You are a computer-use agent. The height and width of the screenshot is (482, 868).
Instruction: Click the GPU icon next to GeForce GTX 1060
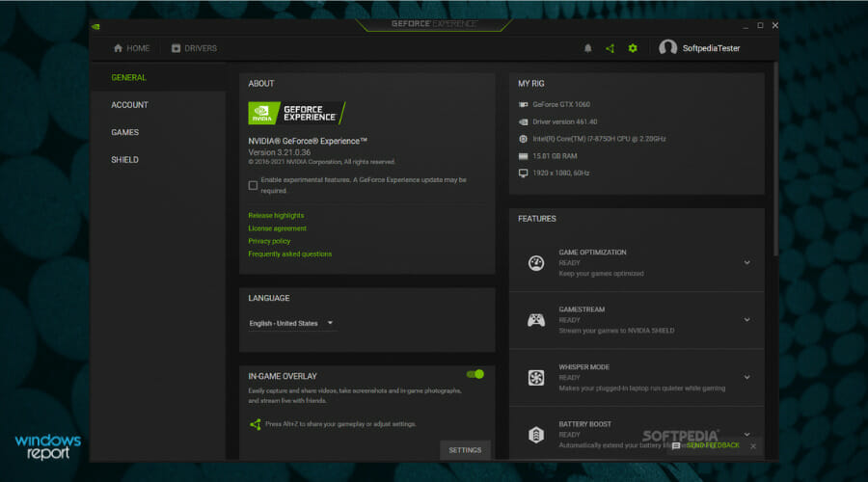coord(523,104)
